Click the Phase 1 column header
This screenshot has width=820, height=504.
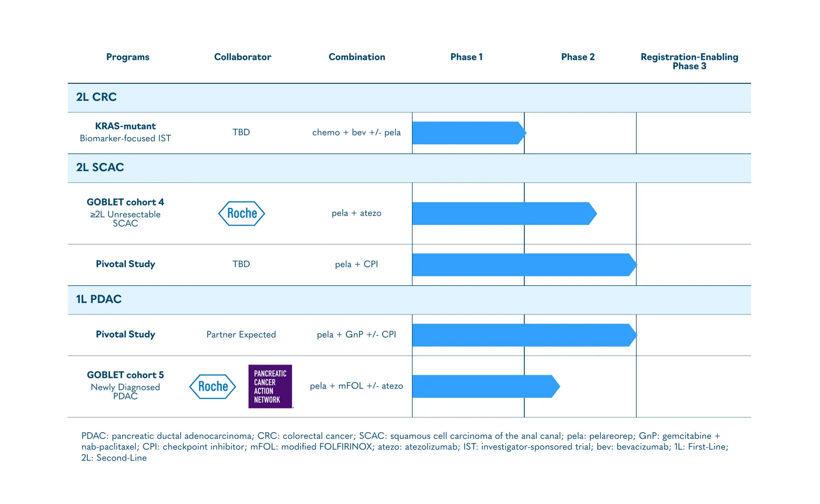click(466, 57)
